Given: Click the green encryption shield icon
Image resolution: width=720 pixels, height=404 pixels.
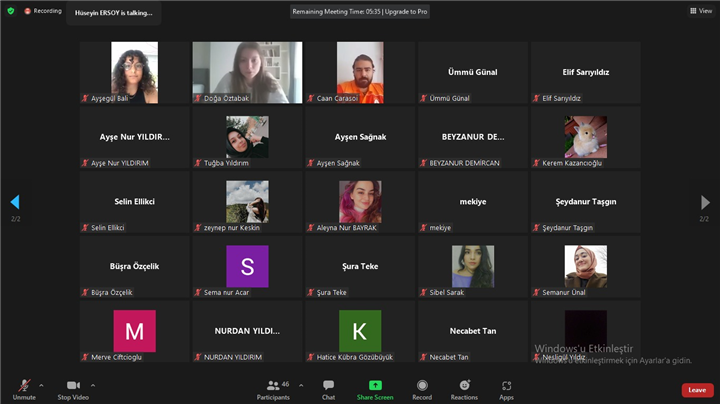Looking at the screenshot, I should coord(11,11).
